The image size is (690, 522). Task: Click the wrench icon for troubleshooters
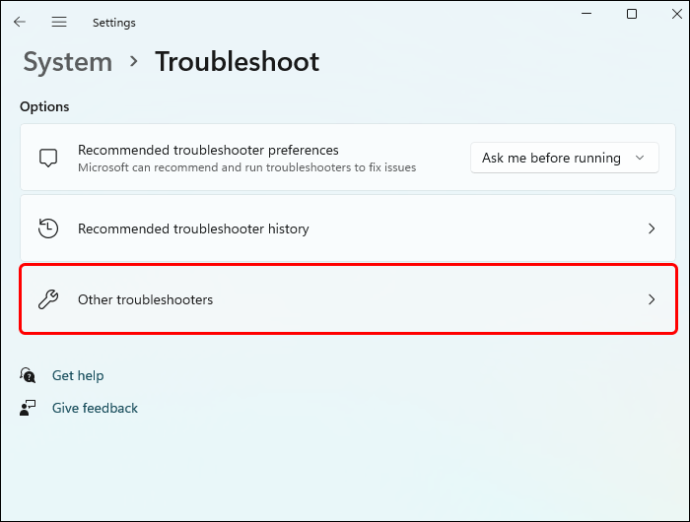pyautogui.click(x=48, y=299)
